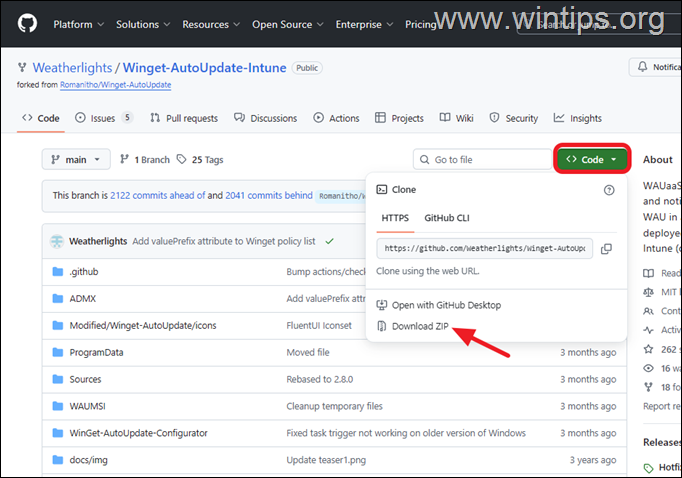Open the Update teaser1.png commit
682x478 pixels.
[x=326, y=460]
